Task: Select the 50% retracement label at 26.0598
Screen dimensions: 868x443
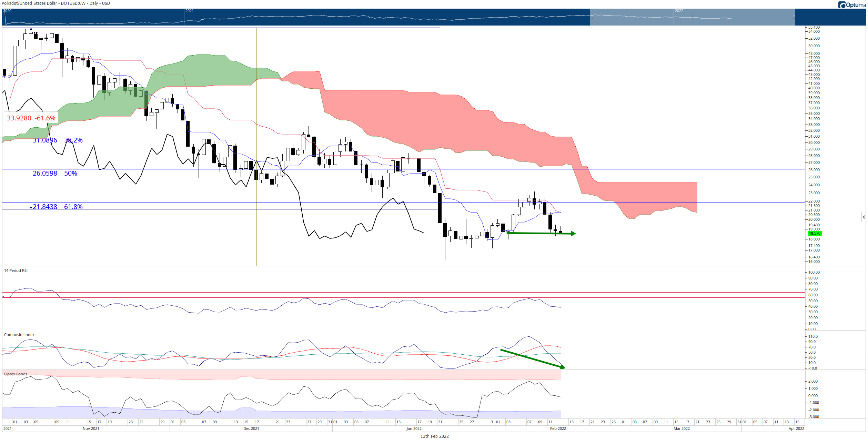Action: (71, 173)
